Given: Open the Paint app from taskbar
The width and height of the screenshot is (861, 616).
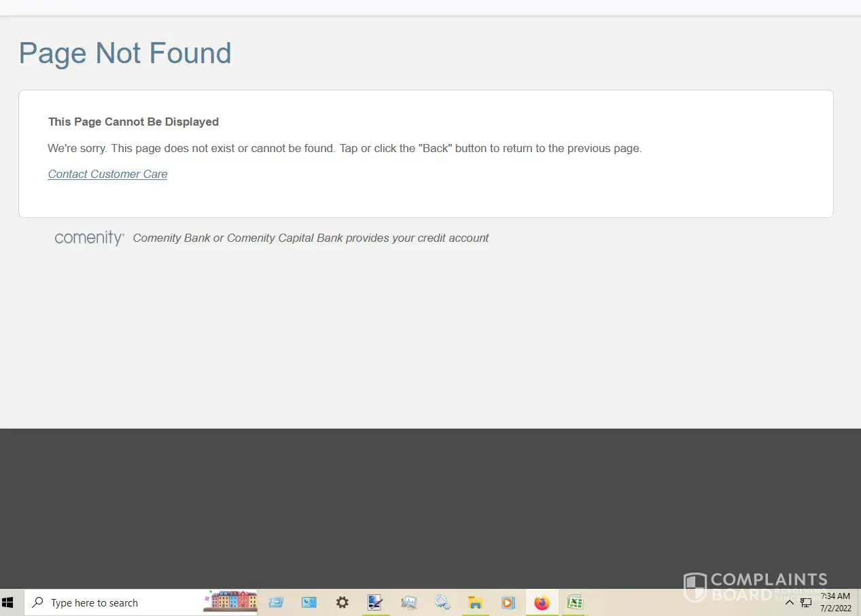Looking at the screenshot, I should [x=375, y=602].
